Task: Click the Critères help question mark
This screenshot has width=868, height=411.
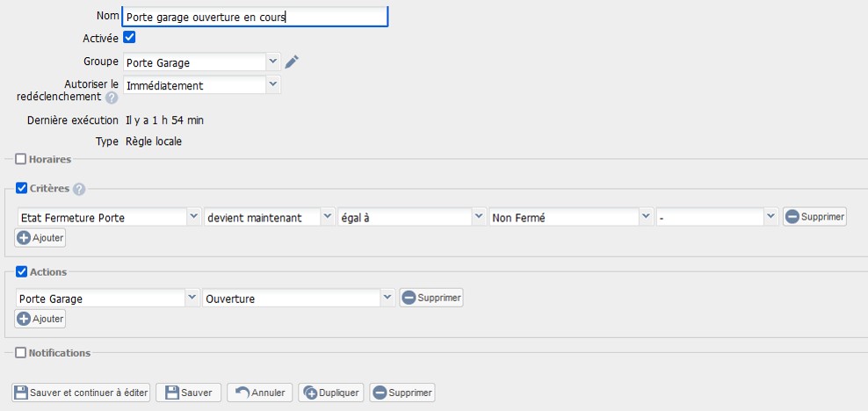Action: tap(80, 189)
